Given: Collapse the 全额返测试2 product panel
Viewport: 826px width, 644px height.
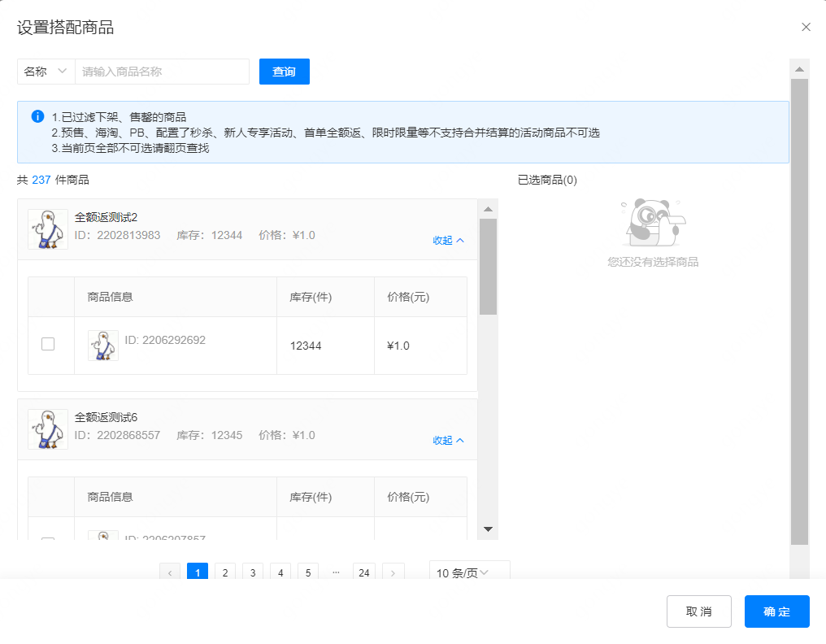Looking at the screenshot, I should tap(448, 240).
